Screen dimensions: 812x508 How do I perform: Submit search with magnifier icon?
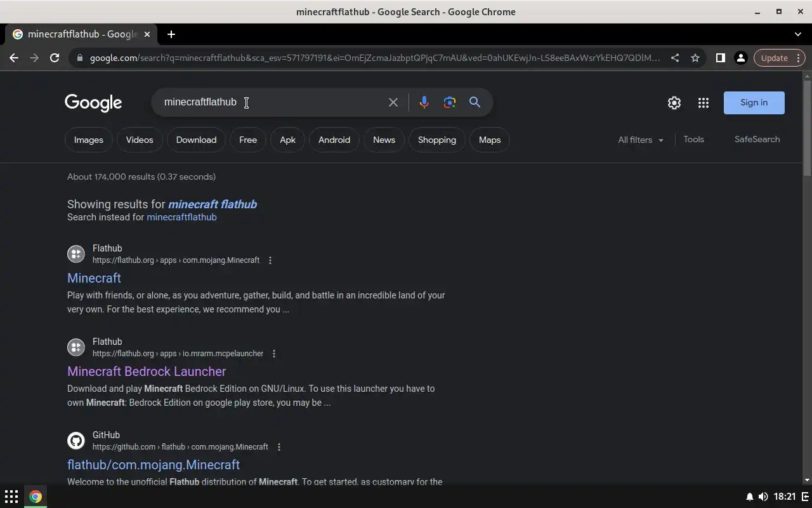click(475, 102)
